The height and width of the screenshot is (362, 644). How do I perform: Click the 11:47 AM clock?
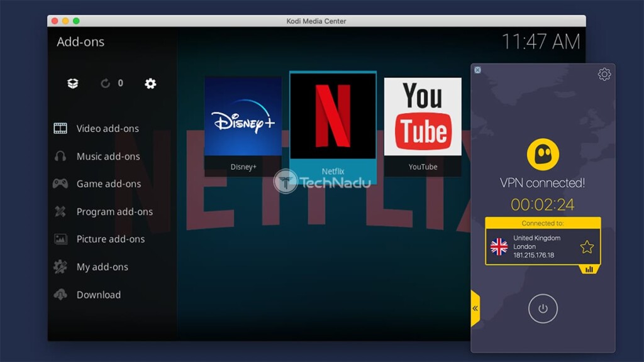541,41
